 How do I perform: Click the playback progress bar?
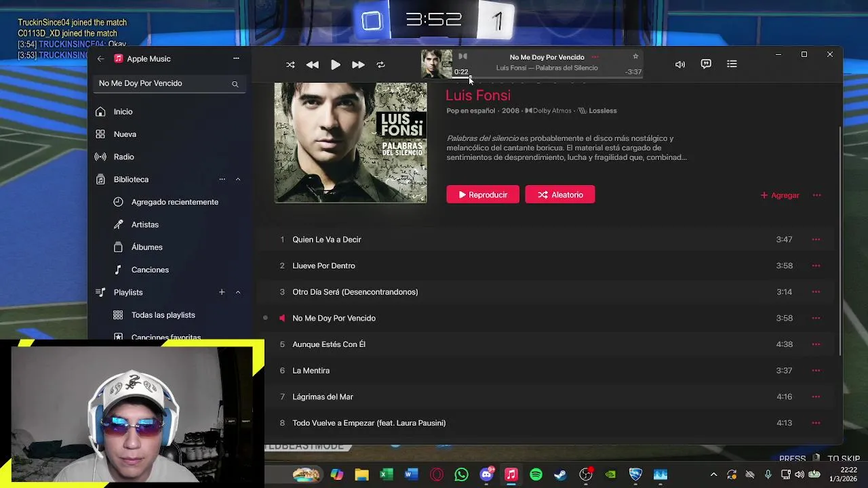click(547, 77)
